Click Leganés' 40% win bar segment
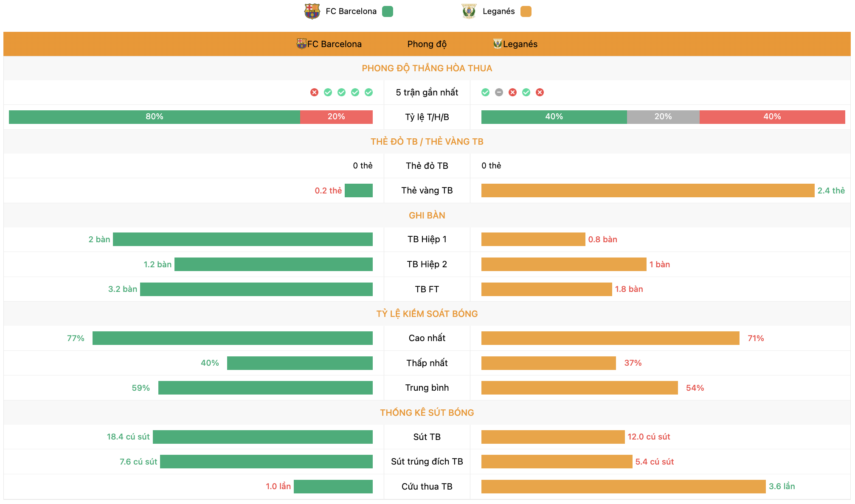 [554, 117]
